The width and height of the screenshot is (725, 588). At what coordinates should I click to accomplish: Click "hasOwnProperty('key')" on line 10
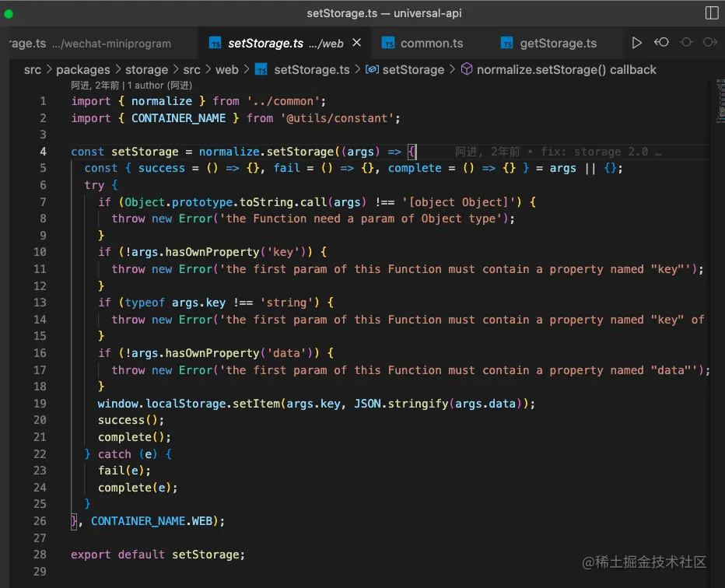coord(236,253)
